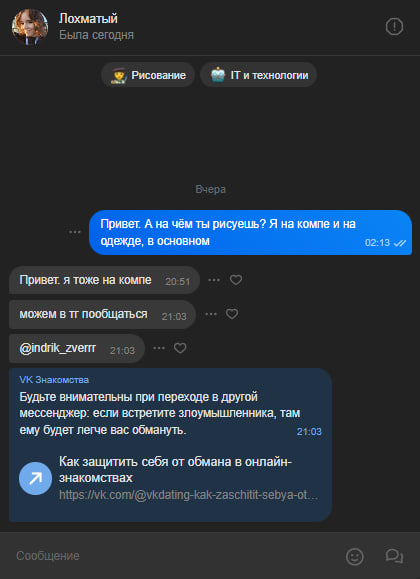This screenshot has width=420, height=579.
Task: Open options for the sent blue message
Action: pos(75,232)
